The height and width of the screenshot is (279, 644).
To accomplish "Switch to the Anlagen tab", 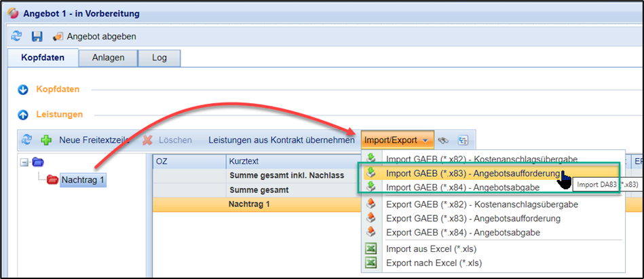I will (x=108, y=58).
